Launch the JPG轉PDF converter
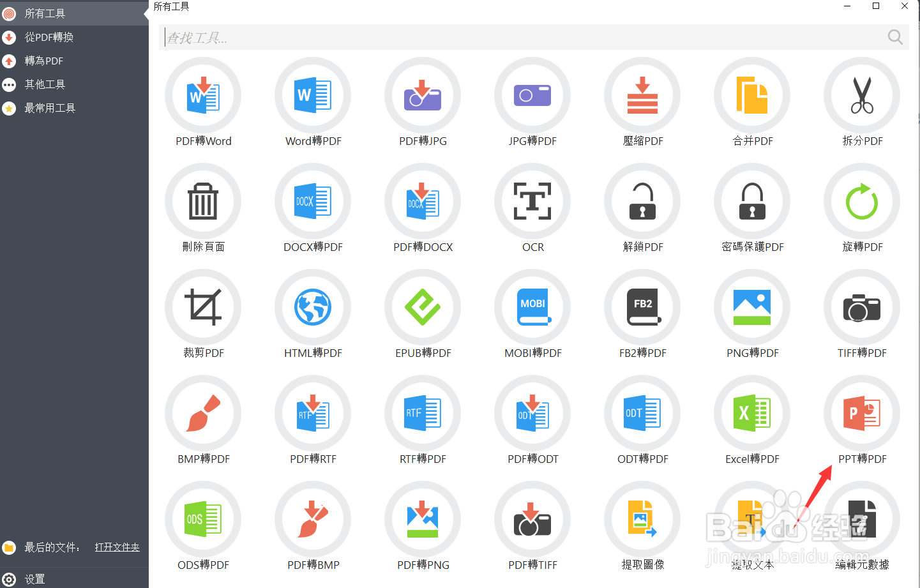 click(532, 96)
